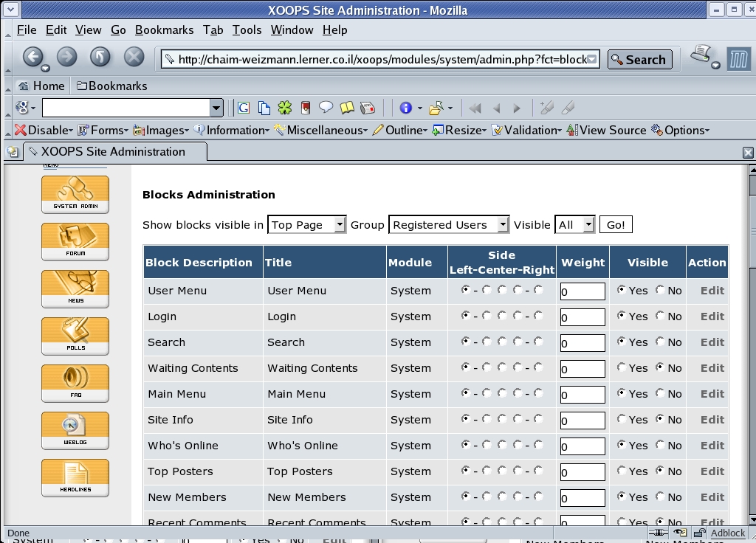756x543 pixels.
Task: Click the browser Reload button
Action: coord(100,57)
